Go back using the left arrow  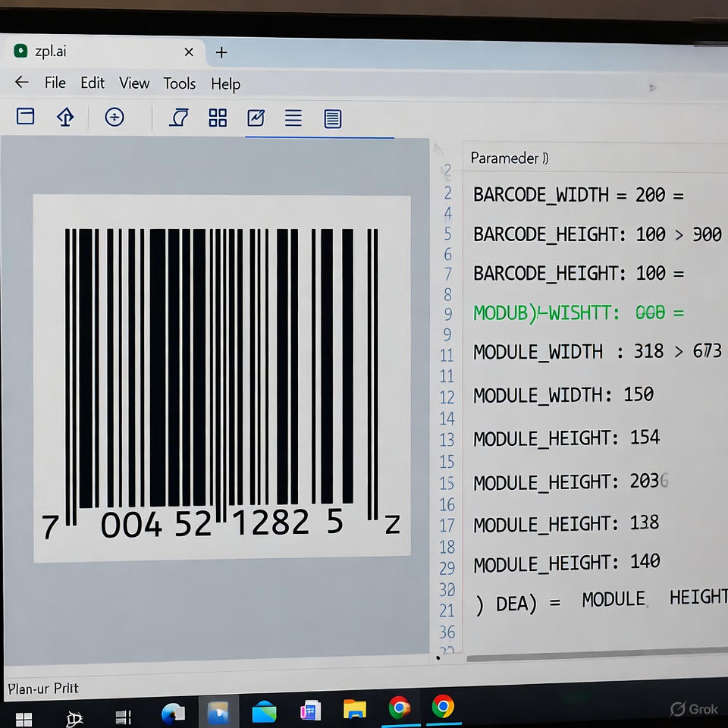(x=22, y=83)
